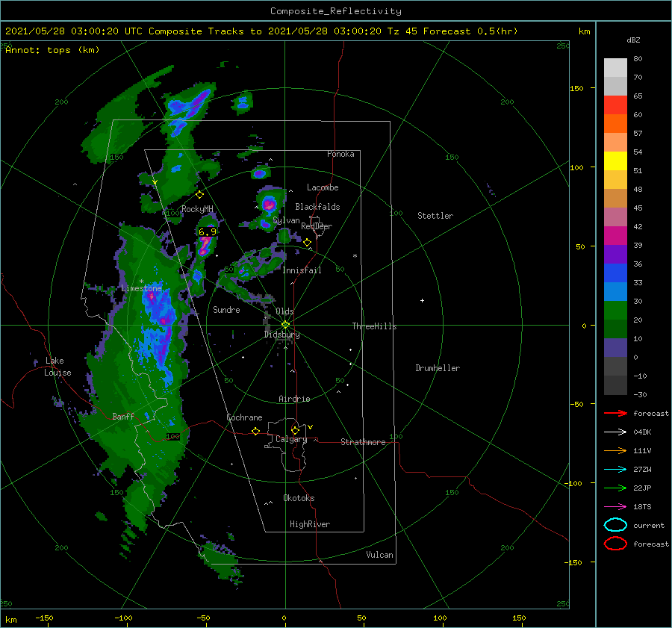The height and width of the screenshot is (628, 672).
Task: Click the purple swatch below 39 dBZ
Action: click(x=615, y=254)
